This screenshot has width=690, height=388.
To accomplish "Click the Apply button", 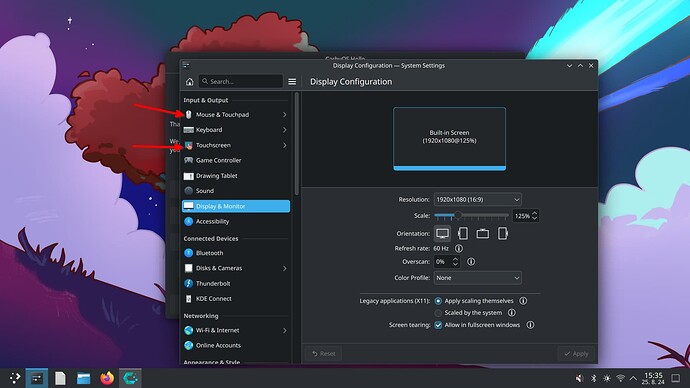I will tap(576, 353).
